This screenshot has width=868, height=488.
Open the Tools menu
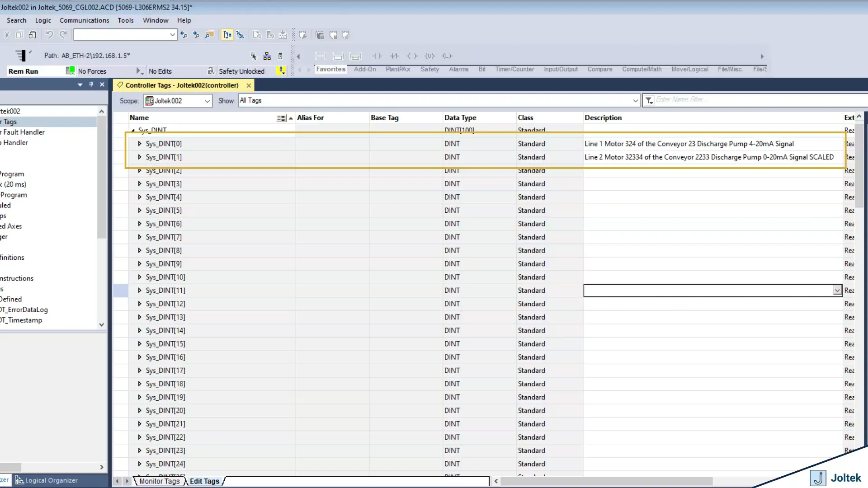point(126,20)
